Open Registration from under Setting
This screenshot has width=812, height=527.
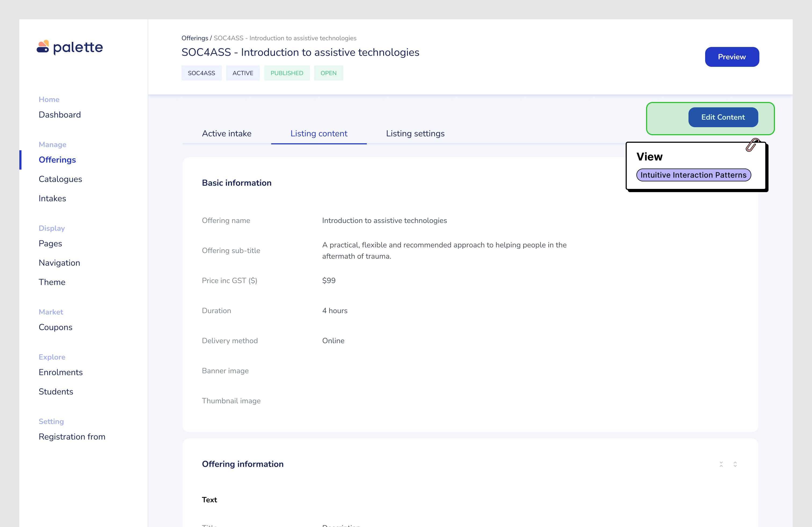click(x=72, y=436)
